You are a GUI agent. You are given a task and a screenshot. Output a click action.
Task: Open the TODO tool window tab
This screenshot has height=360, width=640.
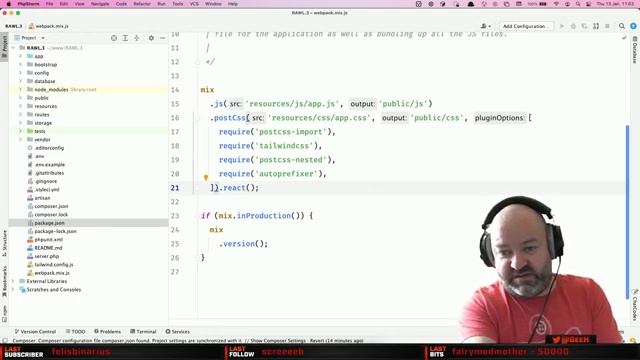pos(76,331)
